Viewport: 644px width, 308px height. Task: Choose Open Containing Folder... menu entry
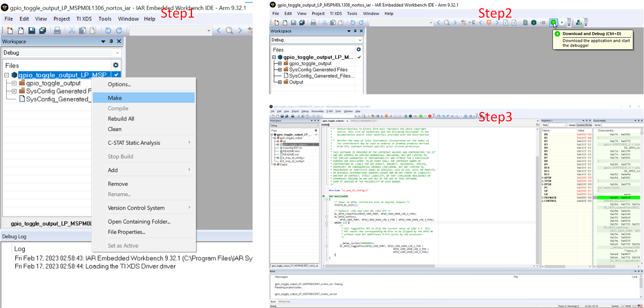tap(144, 222)
